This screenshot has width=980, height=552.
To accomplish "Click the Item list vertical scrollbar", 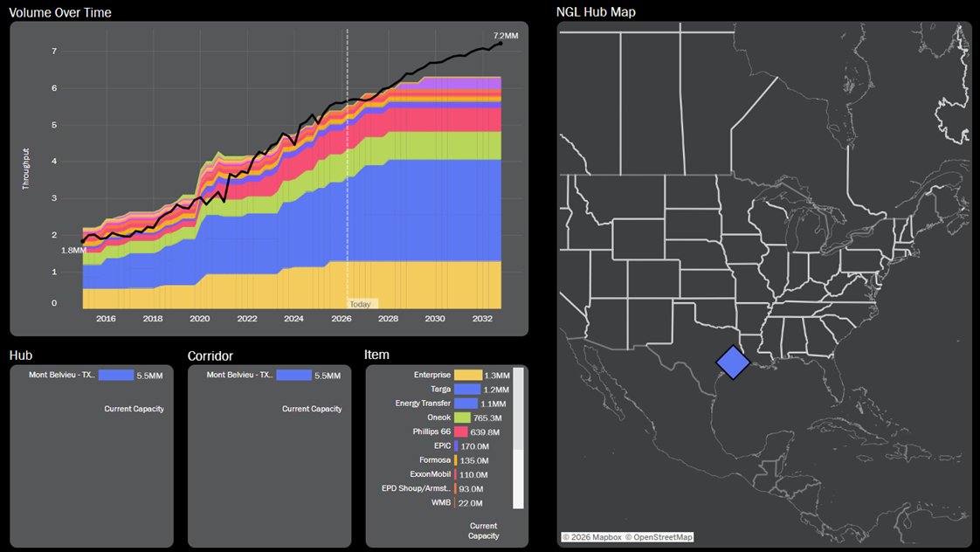I will click(x=518, y=438).
